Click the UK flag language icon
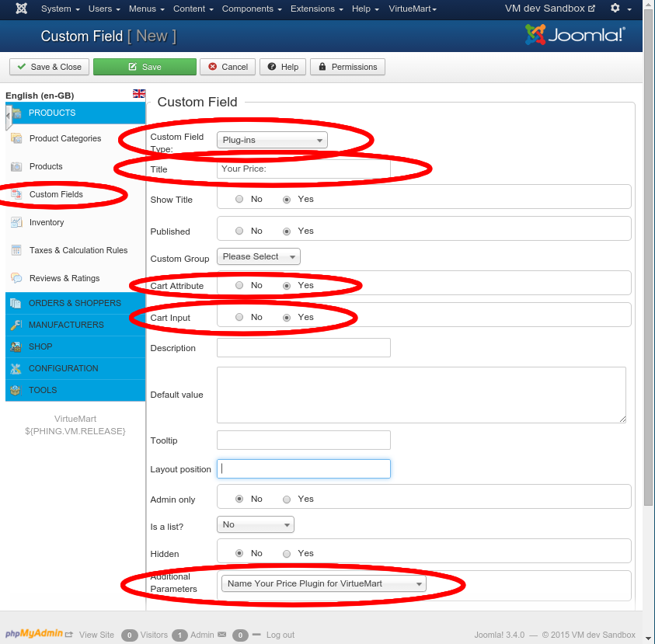655x644 pixels. click(139, 94)
